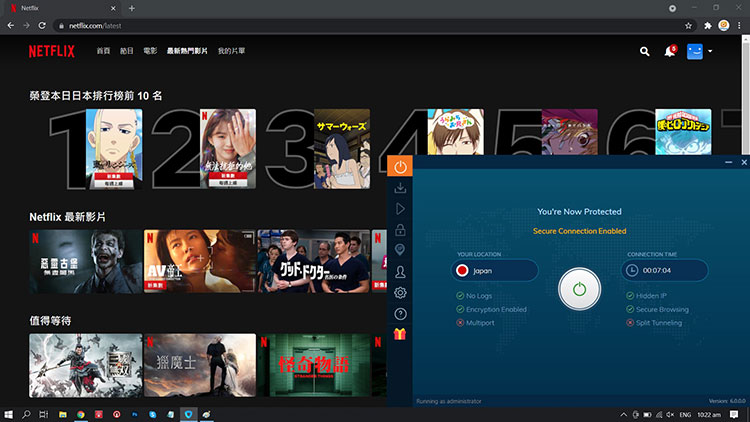Click the Split Tunneling status item
This screenshot has width=750, height=422.
tap(654, 323)
